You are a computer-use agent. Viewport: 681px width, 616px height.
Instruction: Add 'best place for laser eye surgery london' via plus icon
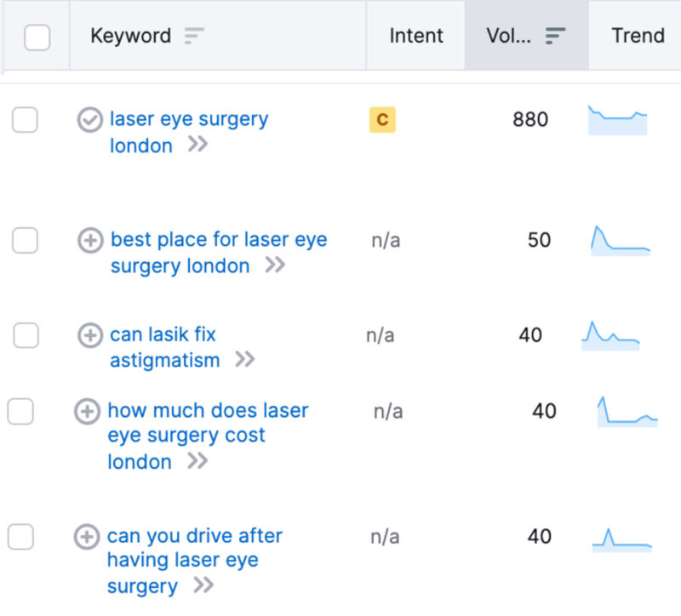pos(90,241)
